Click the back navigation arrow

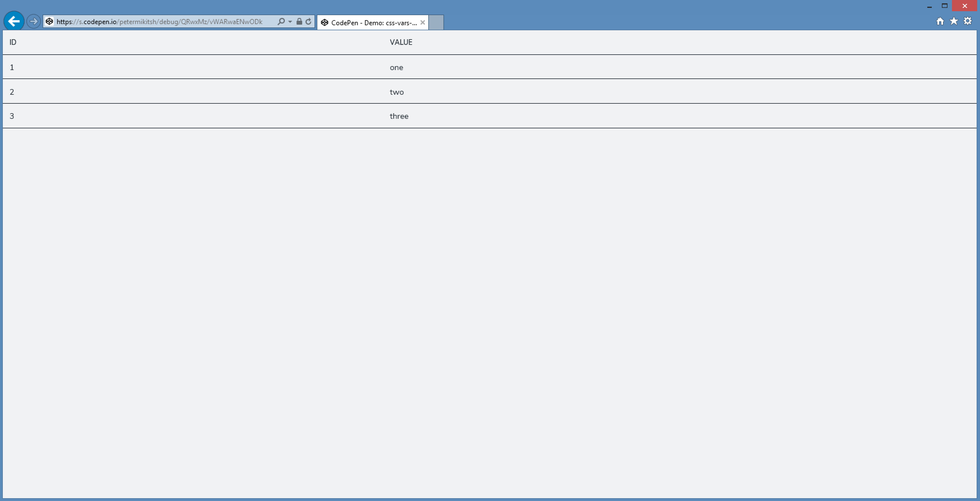[x=14, y=21]
